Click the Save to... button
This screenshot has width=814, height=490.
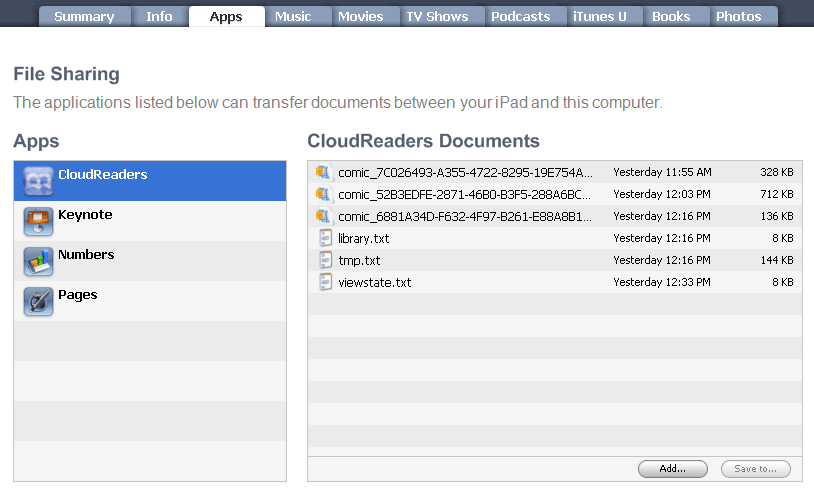755,469
